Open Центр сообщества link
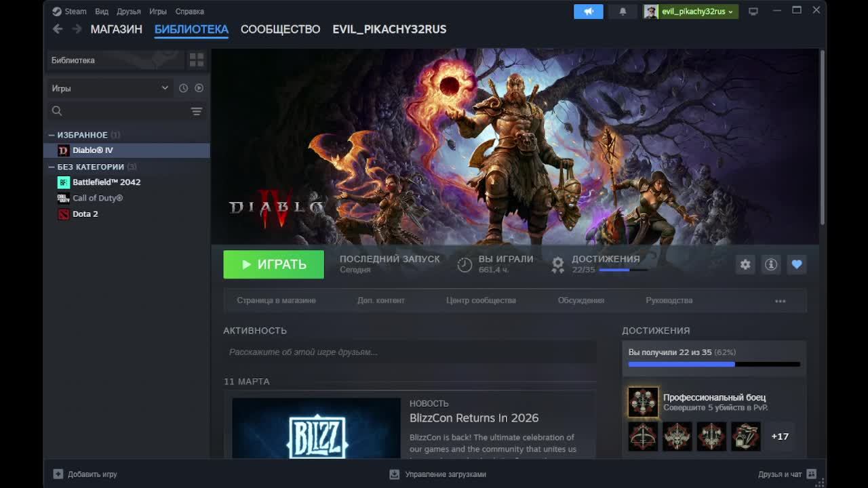The image size is (868, 488). tap(481, 300)
